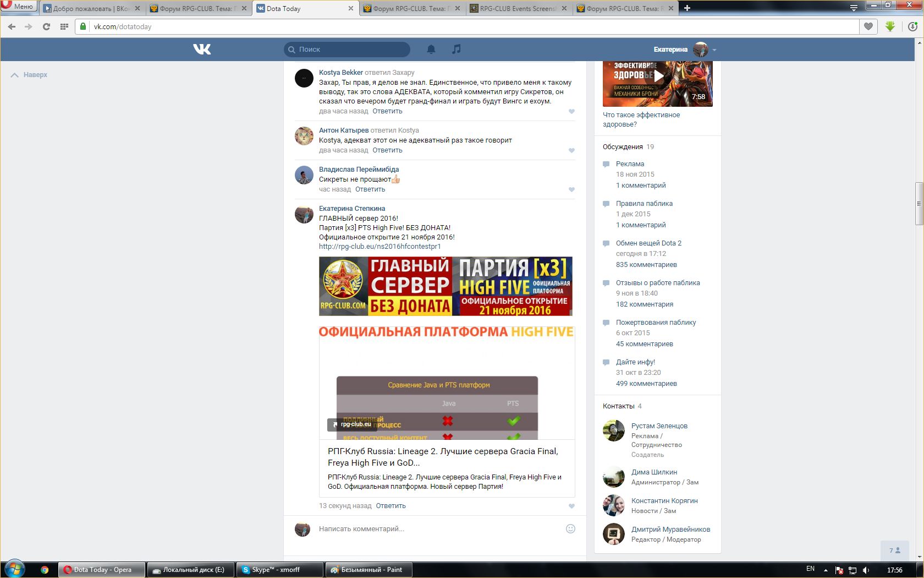Viewport: 924px width, 578px height.
Task: Click Ответить under Антон Катырев's comment
Action: click(387, 150)
